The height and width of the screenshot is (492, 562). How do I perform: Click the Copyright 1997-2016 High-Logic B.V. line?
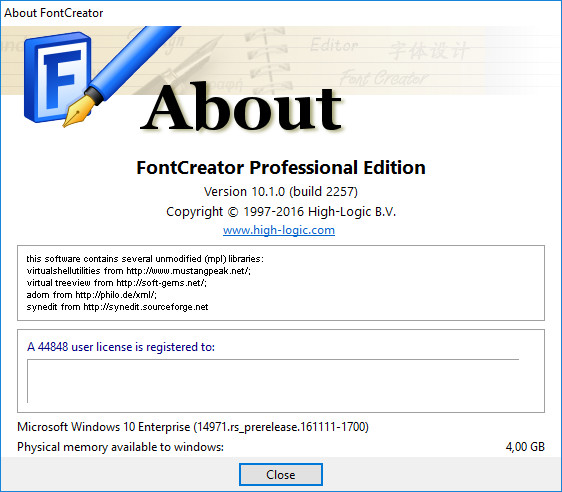281,211
